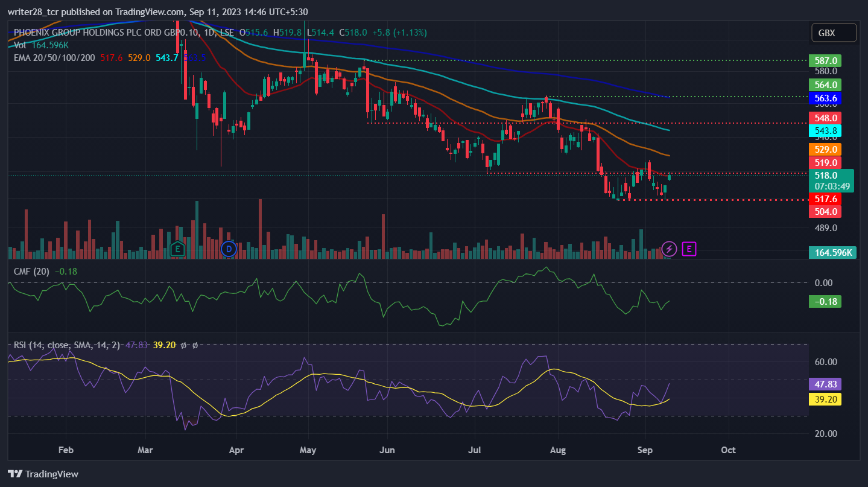Click the Sep label on the time axis
Image resolution: width=868 pixels, height=487 pixels.
[x=645, y=450]
